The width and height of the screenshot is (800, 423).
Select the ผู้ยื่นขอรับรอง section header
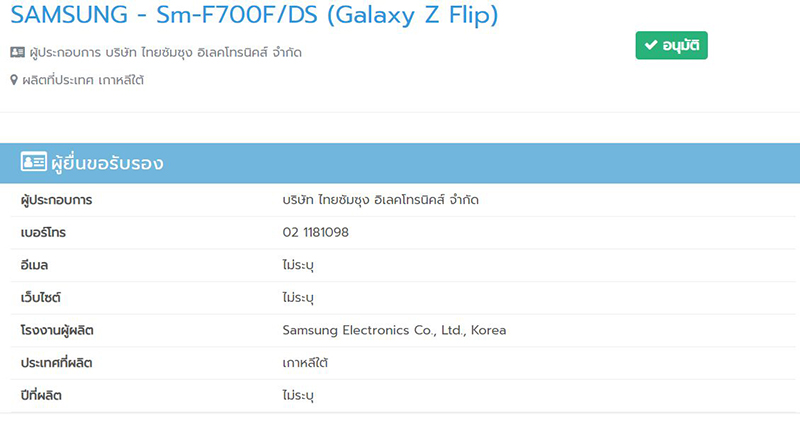point(400,163)
